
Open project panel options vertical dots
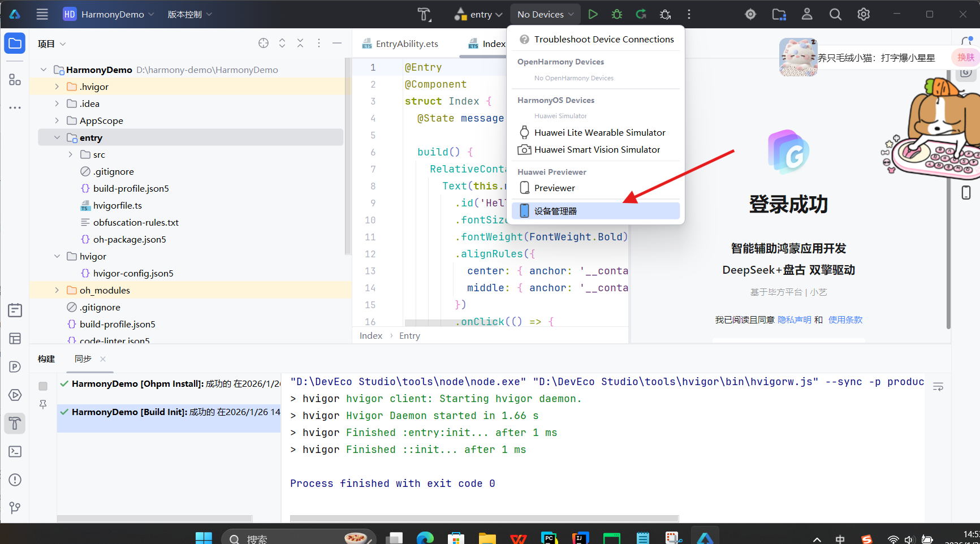319,44
